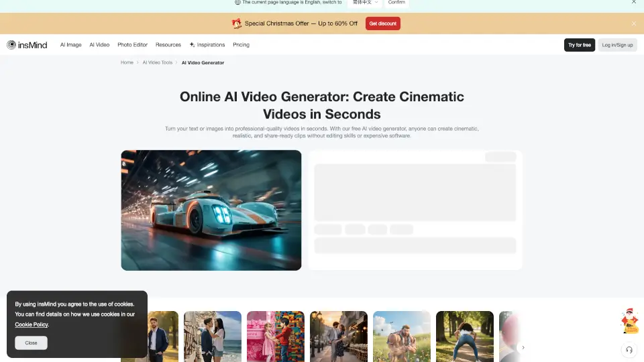
Task: Click the Log in/Sign up button
Action: 617,45
